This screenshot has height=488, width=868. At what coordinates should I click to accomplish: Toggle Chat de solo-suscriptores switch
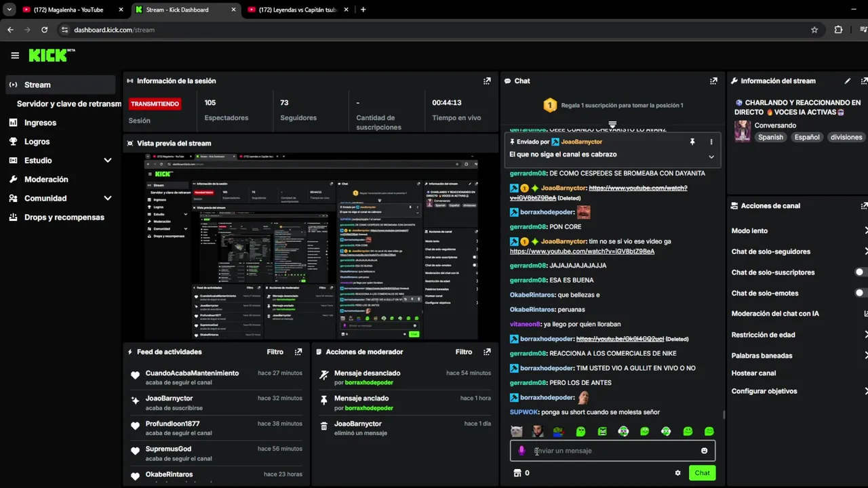(861, 272)
